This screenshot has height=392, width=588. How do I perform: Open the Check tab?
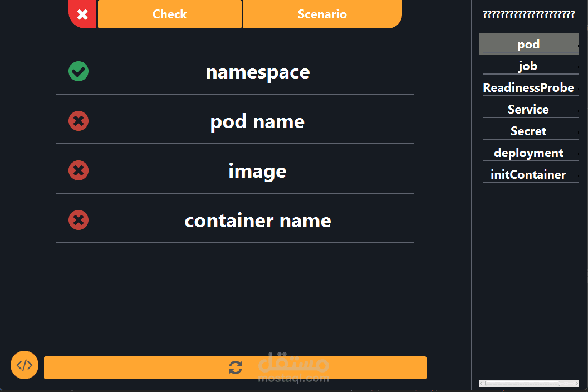click(169, 14)
